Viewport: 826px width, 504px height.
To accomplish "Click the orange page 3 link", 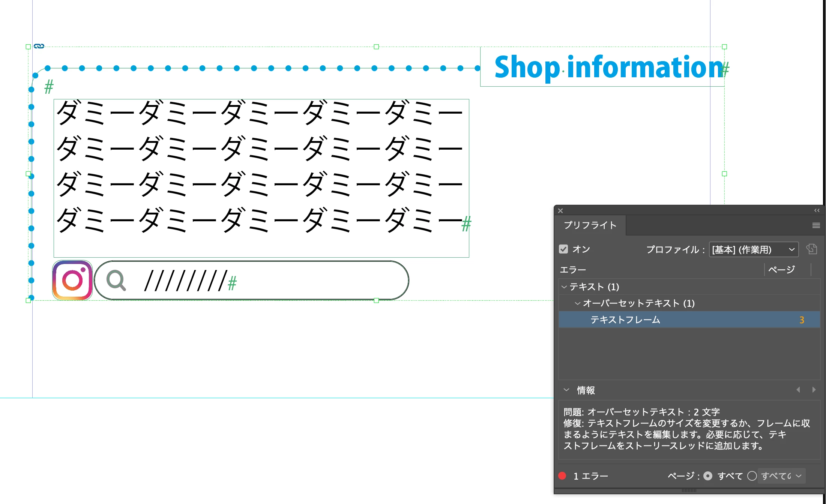I will pos(802,320).
